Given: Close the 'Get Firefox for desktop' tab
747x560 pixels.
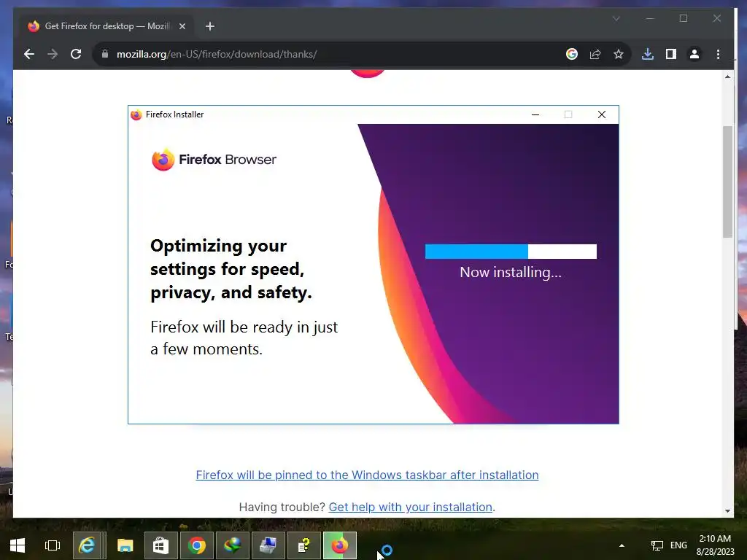Looking at the screenshot, I should click(182, 26).
